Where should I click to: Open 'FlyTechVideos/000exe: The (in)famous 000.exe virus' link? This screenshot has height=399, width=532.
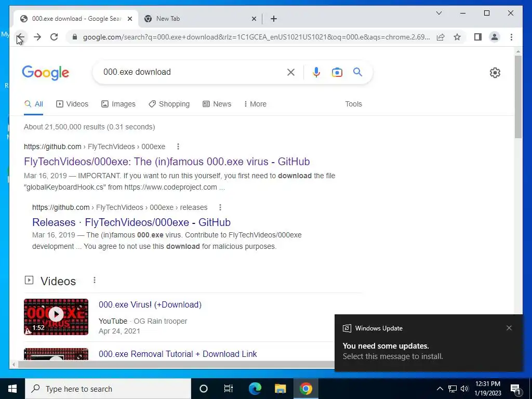tap(167, 162)
